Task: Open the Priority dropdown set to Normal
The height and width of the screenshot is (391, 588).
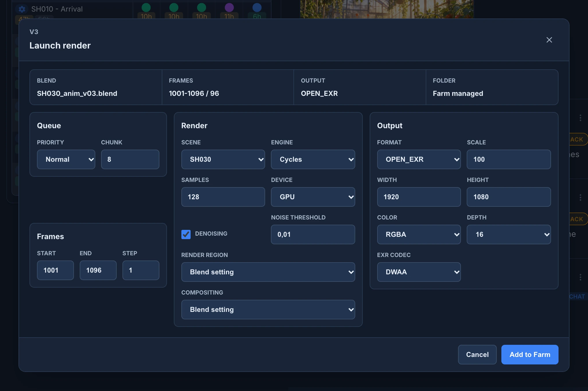Action: (x=66, y=159)
